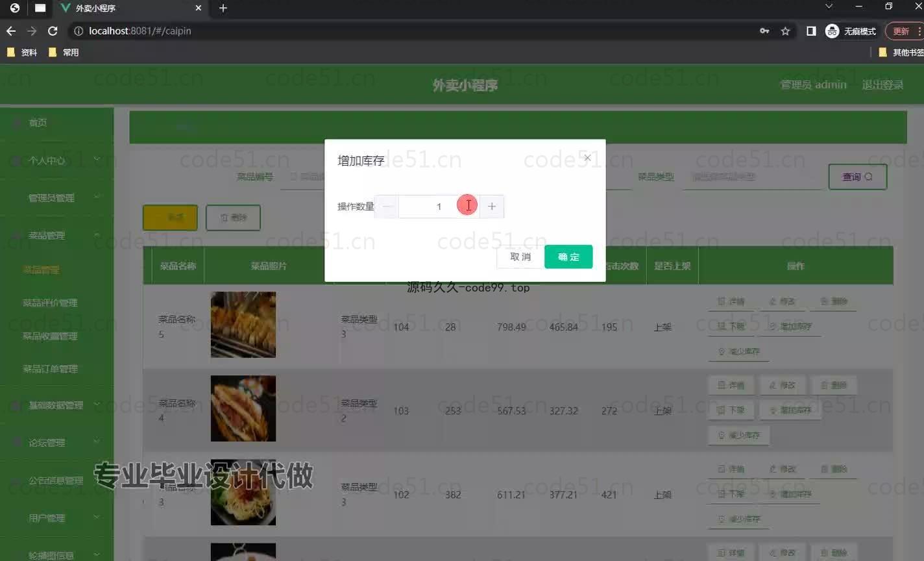Open a new tab with plus icon
Image resolution: width=924 pixels, height=561 pixels.
tap(223, 8)
